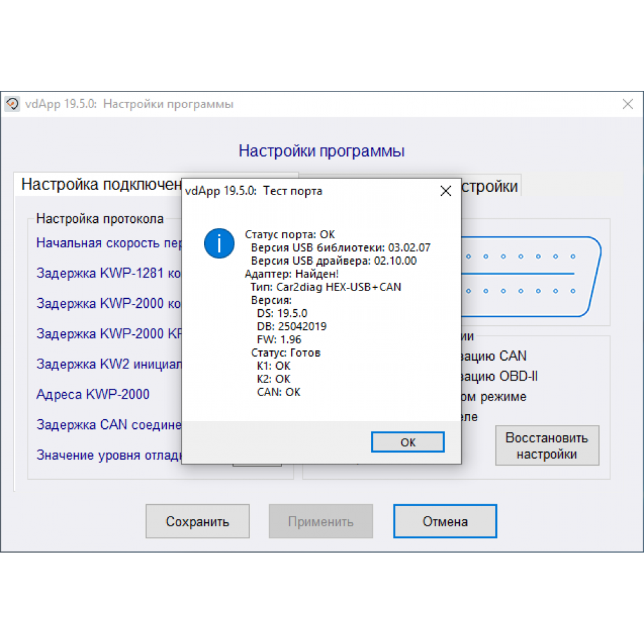Close the Тест порта dialog with X
The height and width of the screenshot is (644, 644).
[445, 191]
